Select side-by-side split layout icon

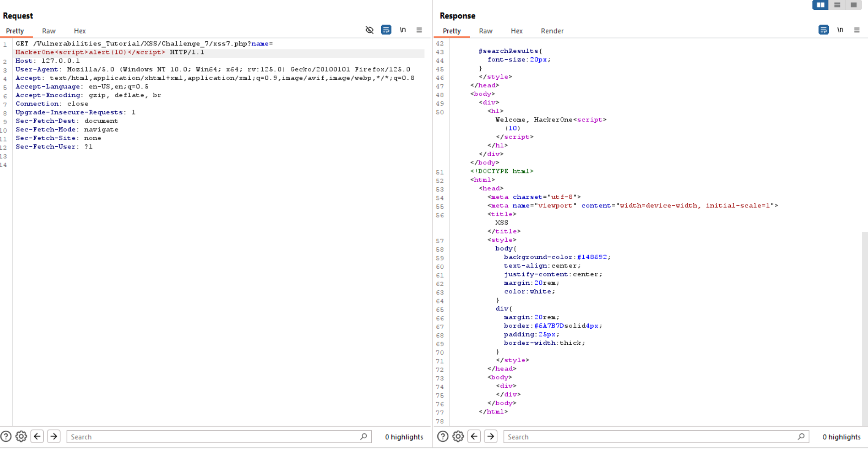[820, 5]
